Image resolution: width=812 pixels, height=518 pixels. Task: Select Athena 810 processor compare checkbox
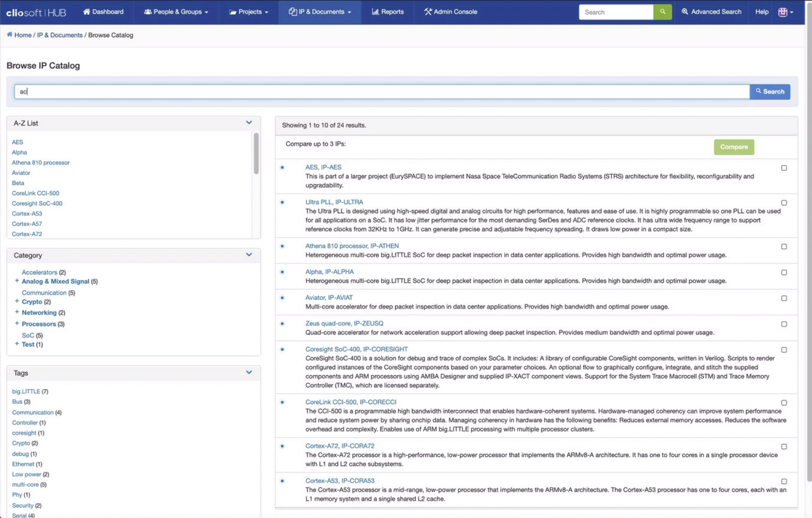coord(784,247)
